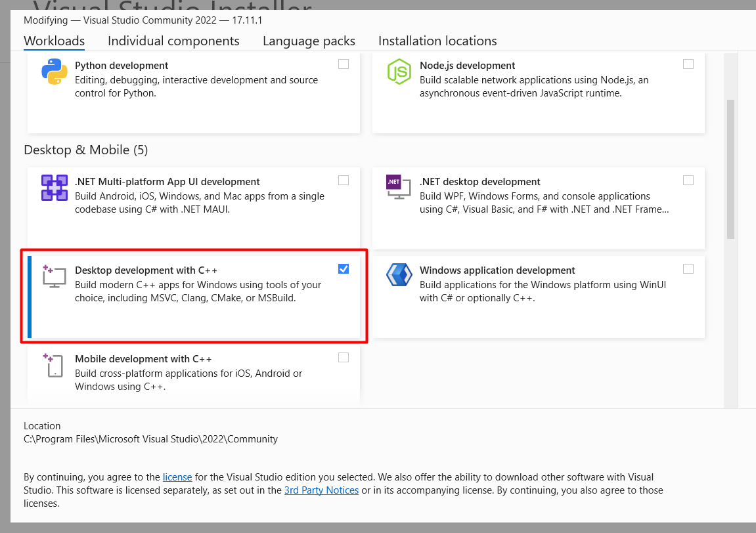The height and width of the screenshot is (533, 756).
Task: Click the Windows application development title
Action: click(x=497, y=270)
